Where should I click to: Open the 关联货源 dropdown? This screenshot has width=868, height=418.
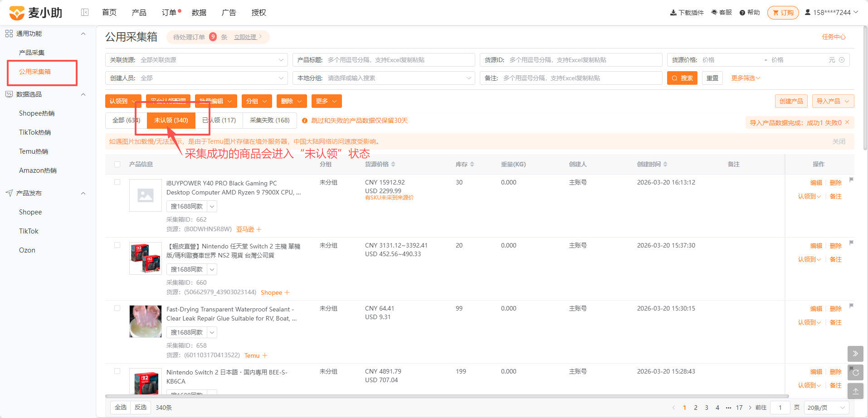[196, 60]
